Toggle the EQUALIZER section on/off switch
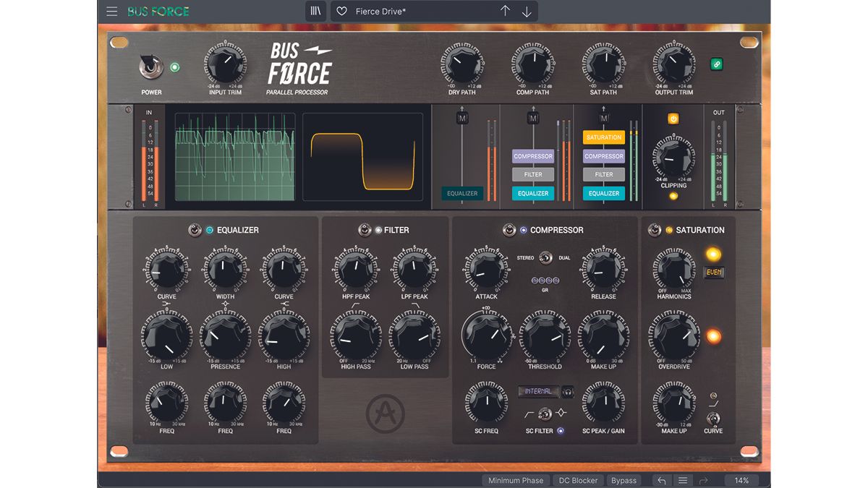The image size is (868, 488). pyautogui.click(x=195, y=230)
